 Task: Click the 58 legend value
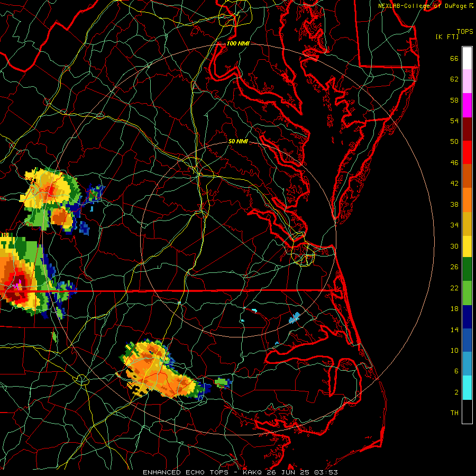point(454,100)
